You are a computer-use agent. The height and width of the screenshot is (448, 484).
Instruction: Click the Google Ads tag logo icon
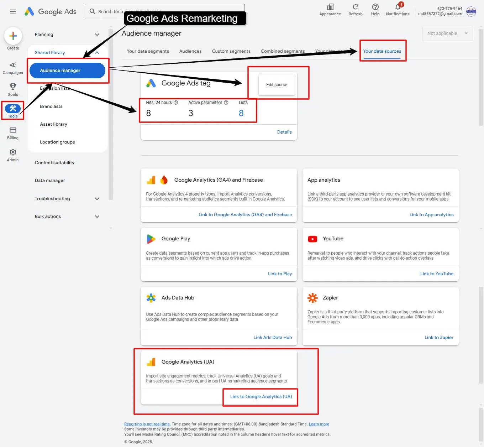[151, 83]
